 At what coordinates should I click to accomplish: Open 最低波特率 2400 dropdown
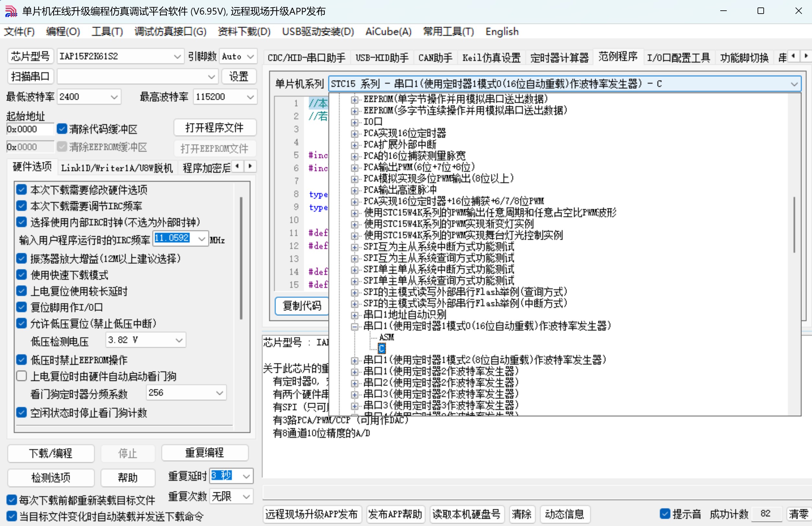[114, 97]
